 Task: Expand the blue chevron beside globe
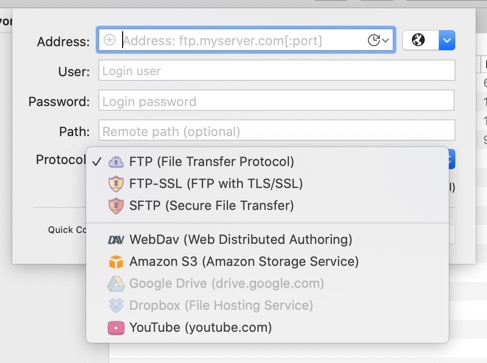click(447, 40)
